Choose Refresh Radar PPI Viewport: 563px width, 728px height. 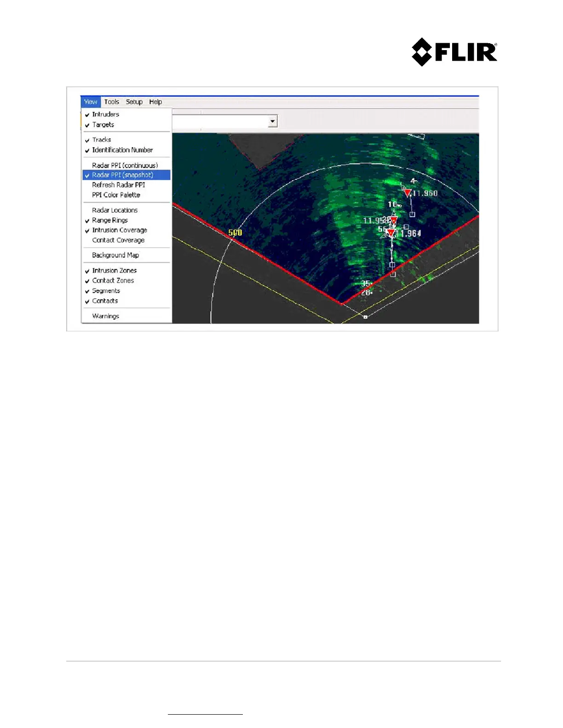pyautogui.click(x=126, y=185)
